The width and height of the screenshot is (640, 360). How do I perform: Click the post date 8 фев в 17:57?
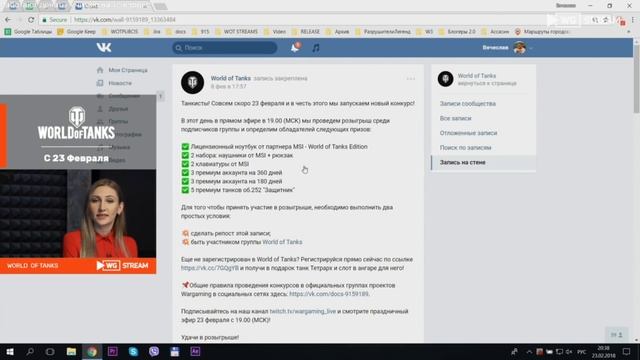(x=229, y=87)
